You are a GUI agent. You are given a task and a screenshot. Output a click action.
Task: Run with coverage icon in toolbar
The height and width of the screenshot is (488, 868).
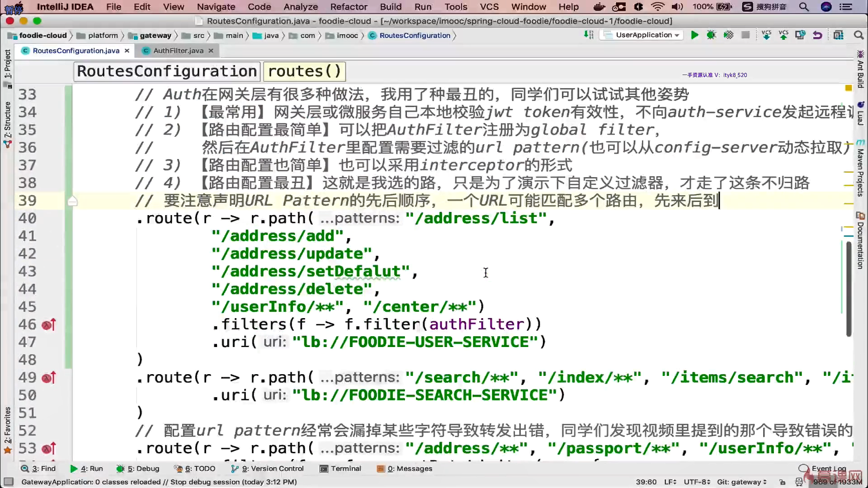[728, 35]
